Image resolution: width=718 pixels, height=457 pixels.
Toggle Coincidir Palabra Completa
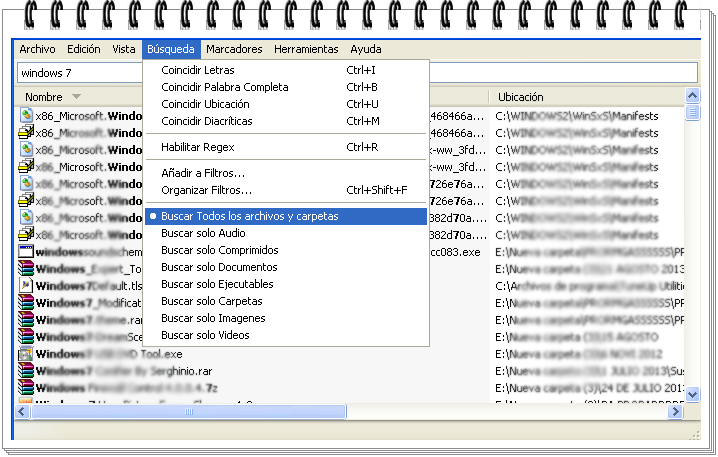pos(286,87)
